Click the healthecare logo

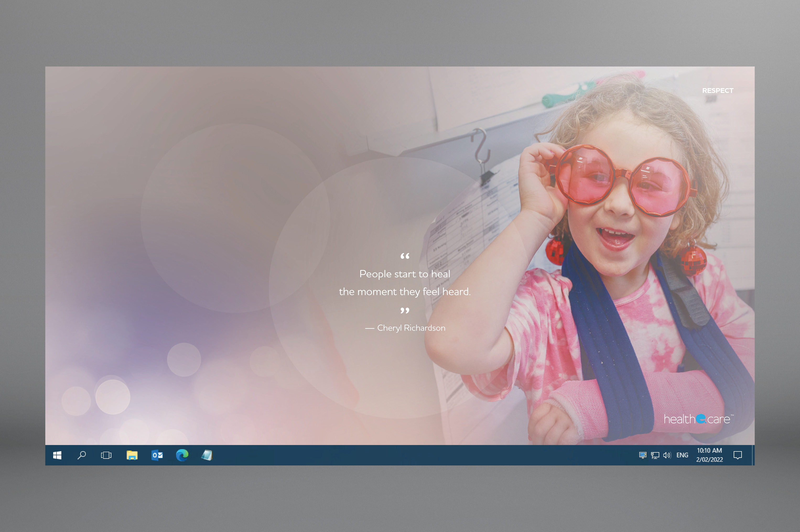coord(698,419)
